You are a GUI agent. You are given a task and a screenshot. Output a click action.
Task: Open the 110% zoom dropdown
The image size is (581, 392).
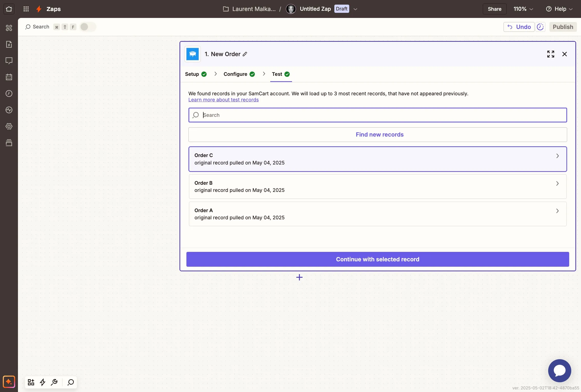pyautogui.click(x=523, y=9)
